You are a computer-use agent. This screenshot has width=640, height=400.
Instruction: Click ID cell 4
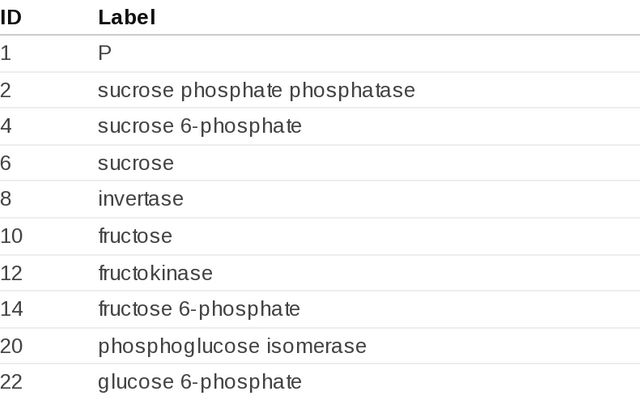click(x=6, y=126)
